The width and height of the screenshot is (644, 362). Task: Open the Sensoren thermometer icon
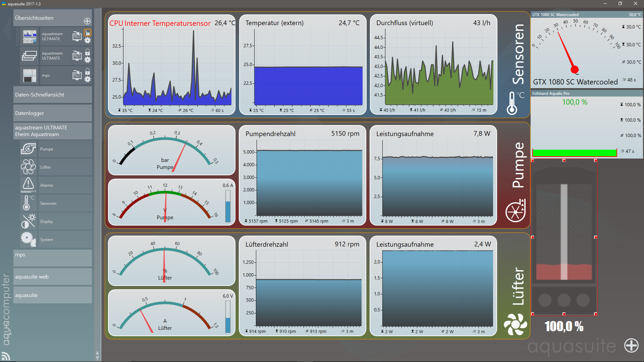pyautogui.click(x=28, y=203)
